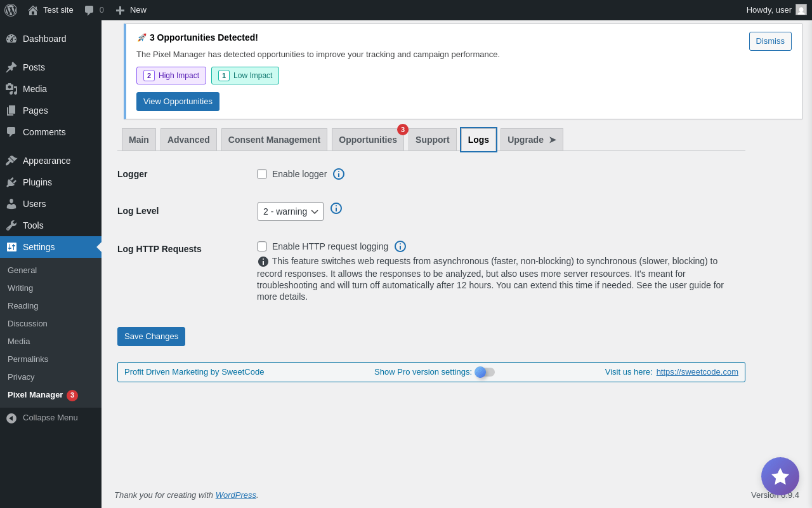Click the Collapse Menu arrow icon
Viewport: 812px width, 508px height.
11,418
